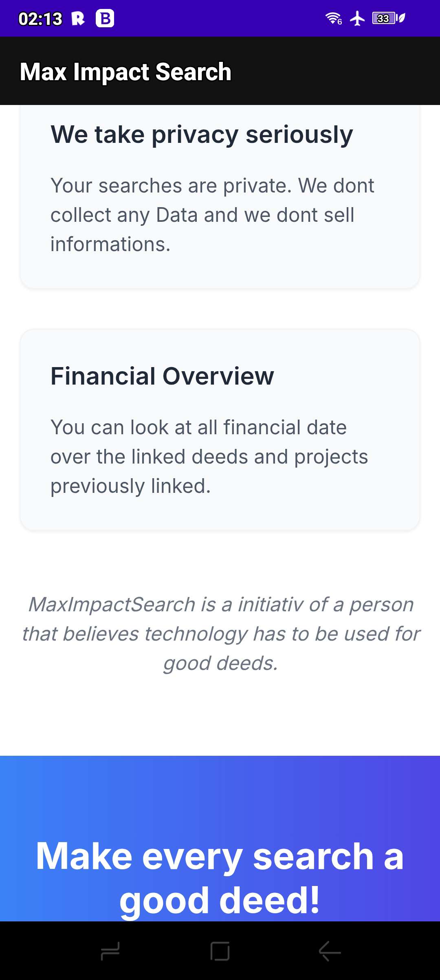
Task: Tap the Max Impact Search app title
Action: (x=125, y=72)
